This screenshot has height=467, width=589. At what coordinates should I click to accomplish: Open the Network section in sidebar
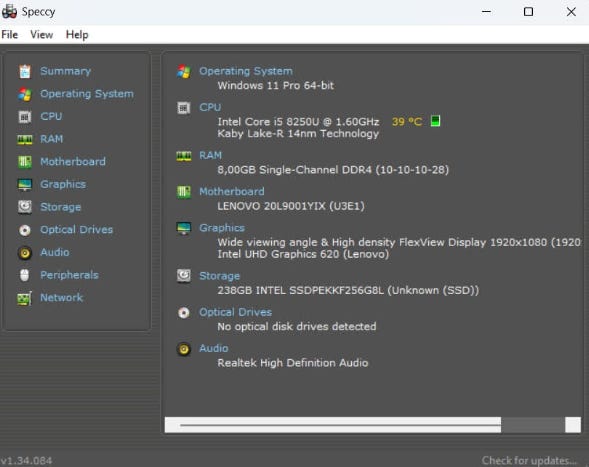[61, 298]
